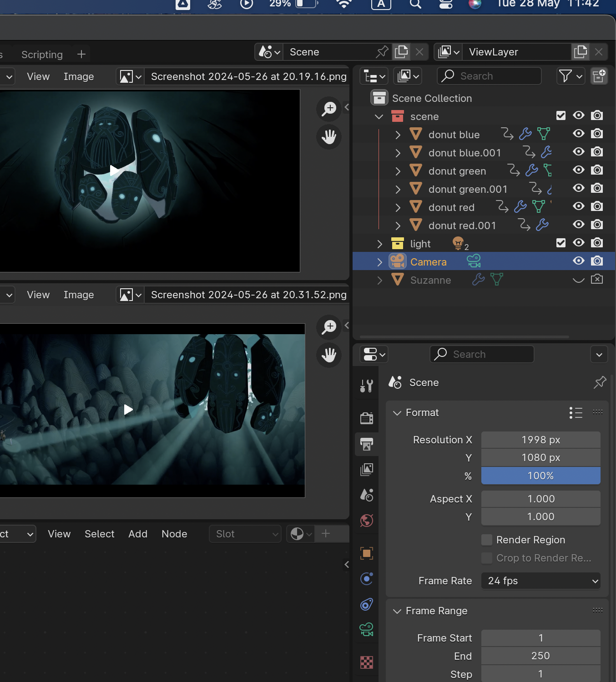
Task: Click the camera data icon beside Camera
Action: [474, 261]
